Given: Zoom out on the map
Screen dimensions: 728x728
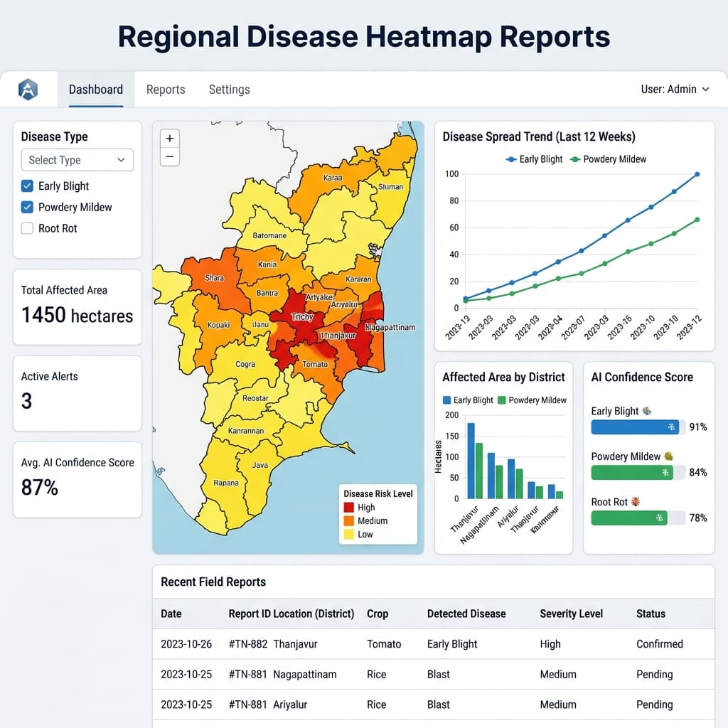Looking at the screenshot, I should [x=170, y=157].
